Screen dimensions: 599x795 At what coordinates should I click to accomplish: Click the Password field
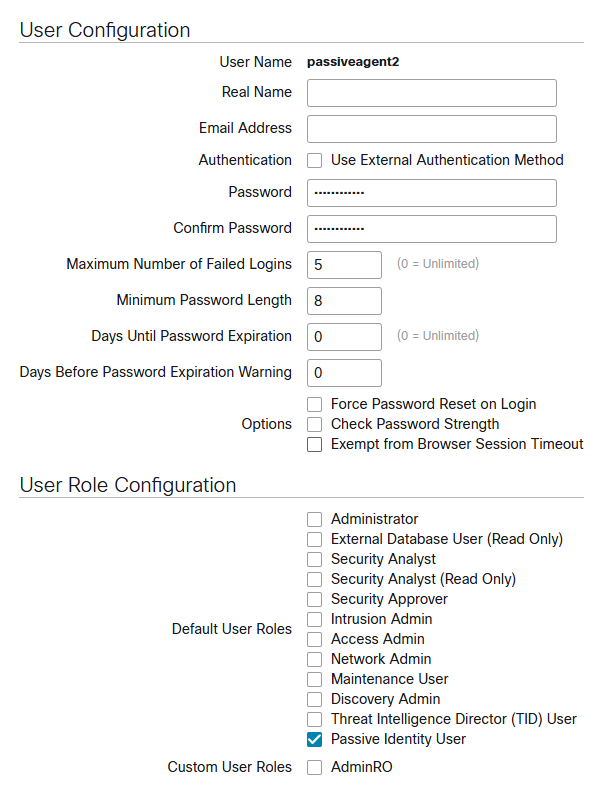tap(432, 193)
